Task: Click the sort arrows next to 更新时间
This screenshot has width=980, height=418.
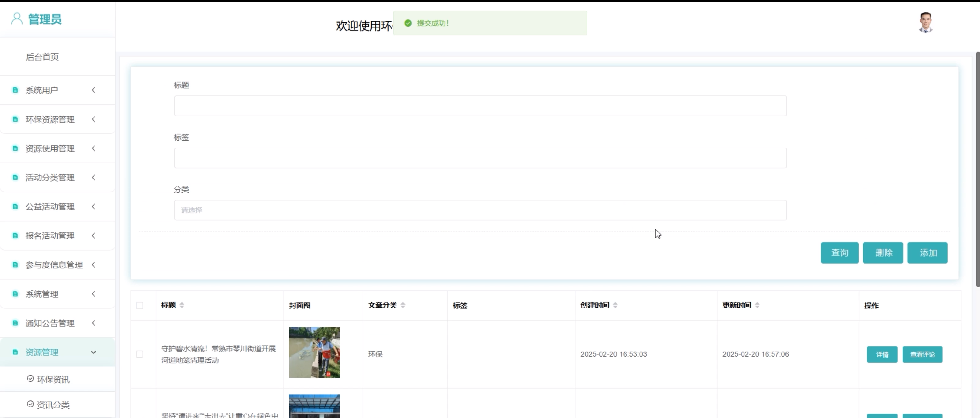Action: point(757,305)
